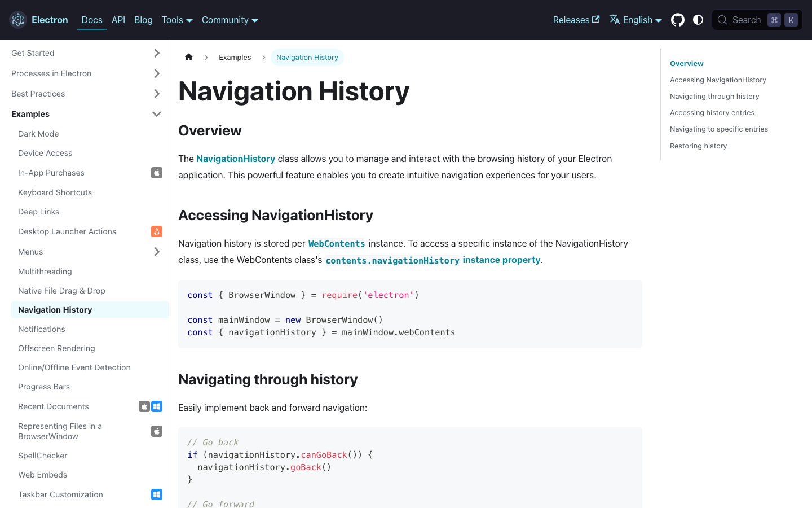Click the Examples breadcrumb

(235, 58)
